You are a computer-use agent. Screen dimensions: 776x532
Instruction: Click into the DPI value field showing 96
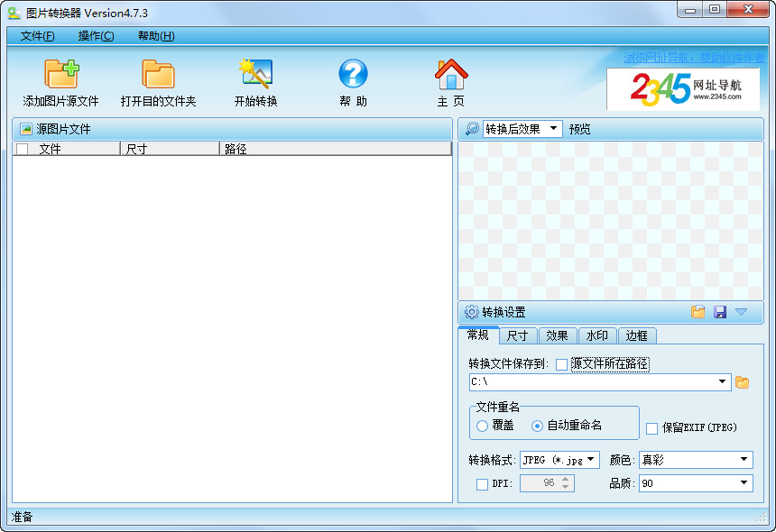[x=540, y=483]
